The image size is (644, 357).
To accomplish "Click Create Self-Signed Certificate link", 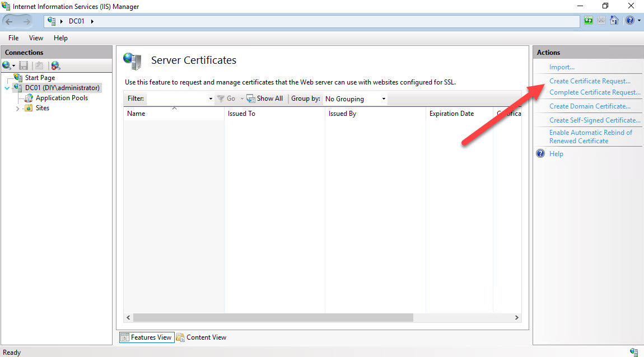I will click(x=595, y=120).
